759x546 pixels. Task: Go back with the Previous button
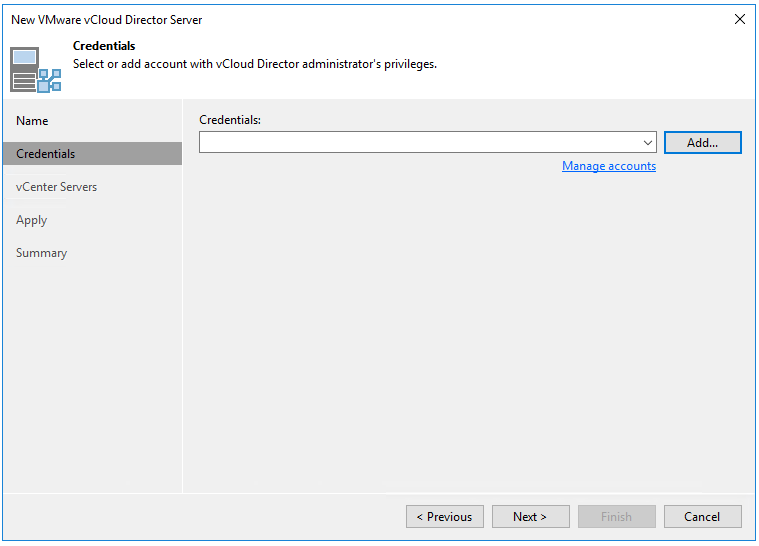[444, 517]
